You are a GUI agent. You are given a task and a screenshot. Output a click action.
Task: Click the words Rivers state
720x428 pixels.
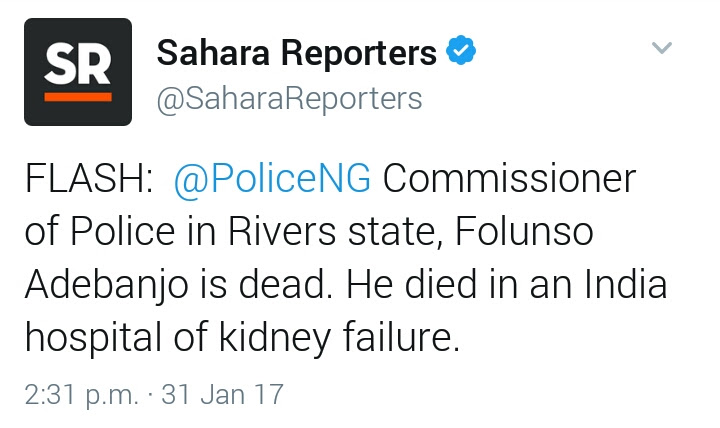(x=332, y=231)
